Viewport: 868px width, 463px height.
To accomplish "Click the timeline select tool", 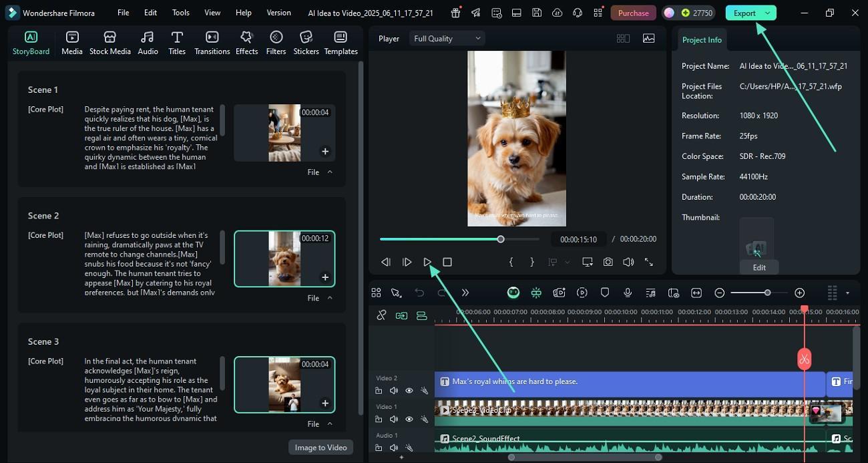I will [x=396, y=293].
